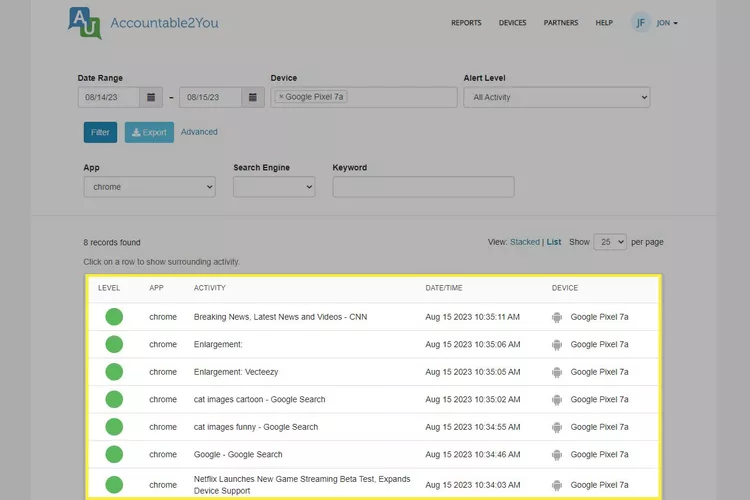750x500 pixels.
Task: Click timestamp Aug 15 2023 10:34:46 AM
Action: point(473,454)
